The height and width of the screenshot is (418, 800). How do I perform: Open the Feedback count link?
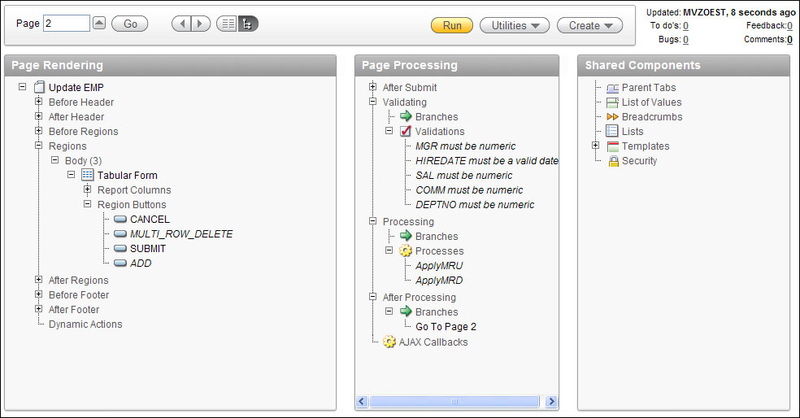click(790, 26)
